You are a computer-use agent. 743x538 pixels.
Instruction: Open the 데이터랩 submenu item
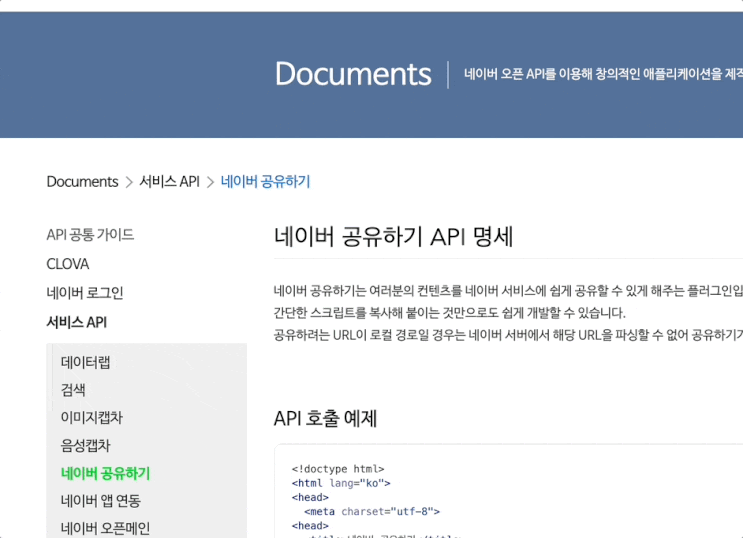click(85, 363)
